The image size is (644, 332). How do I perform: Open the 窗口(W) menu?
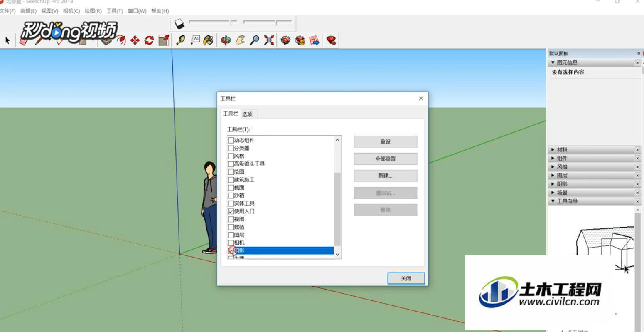coord(137,11)
